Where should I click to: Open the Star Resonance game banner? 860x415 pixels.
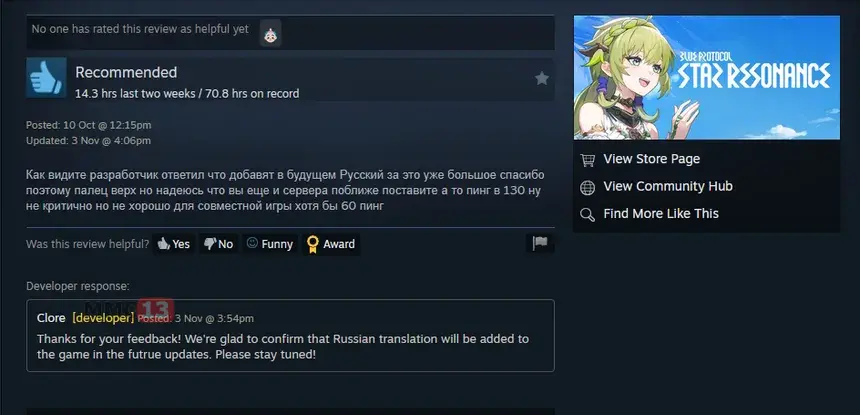click(x=706, y=77)
